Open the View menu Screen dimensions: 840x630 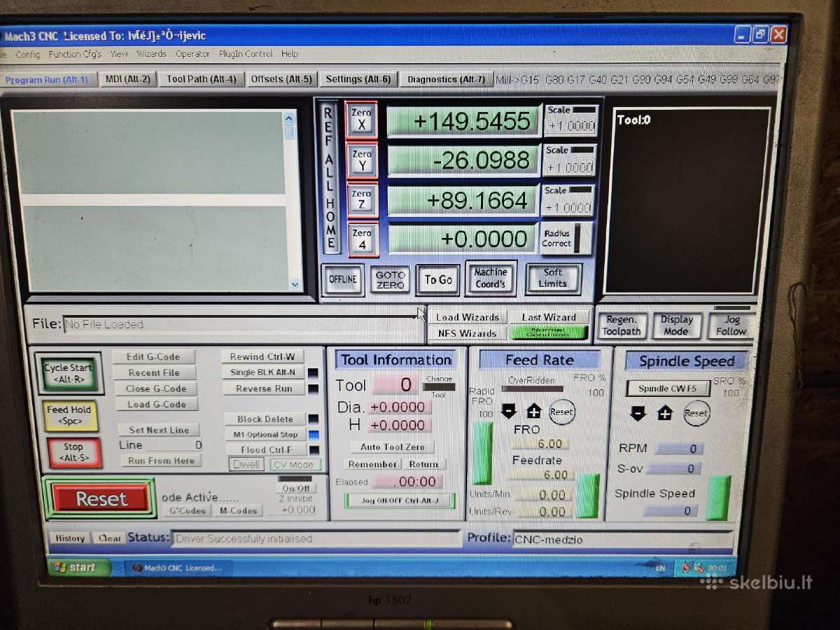pos(119,54)
